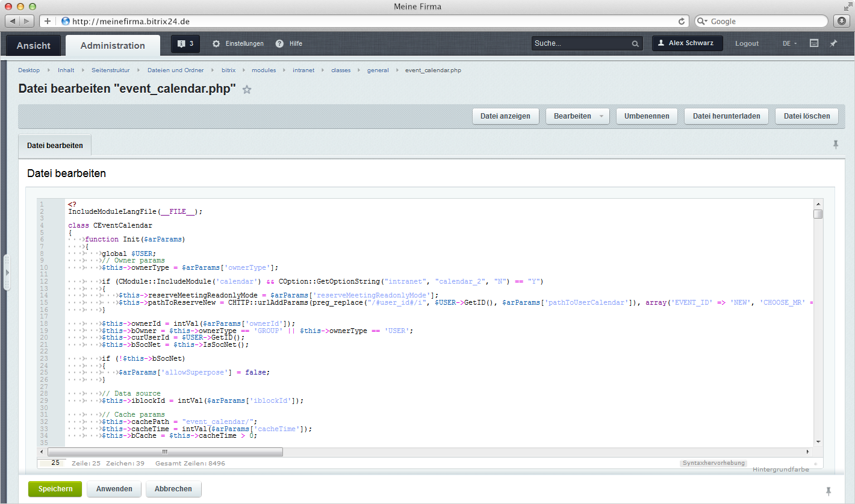Click the address bar URL
The width and height of the screenshot is (855, 504).
point(131,21)
